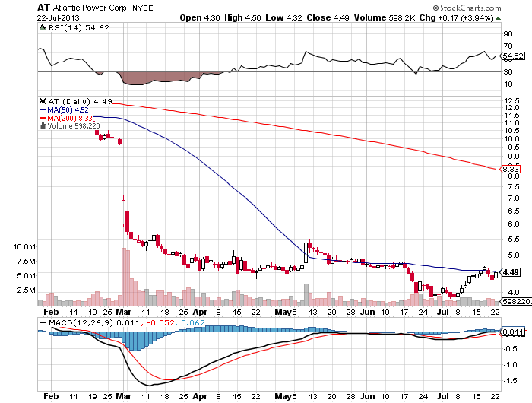
Task: Click the 10.0M volume axis label
Action: 24,247
